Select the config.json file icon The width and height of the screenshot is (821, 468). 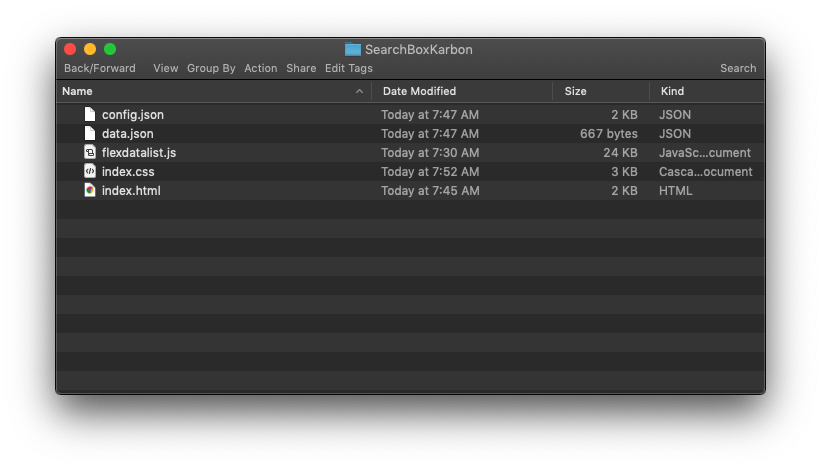pyautogui.click(x=90, y=114)
